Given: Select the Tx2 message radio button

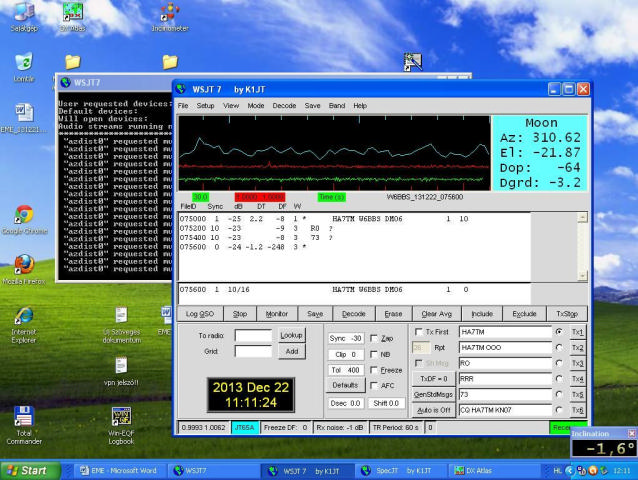Looking at the screenshot, I should coord(559,347).
